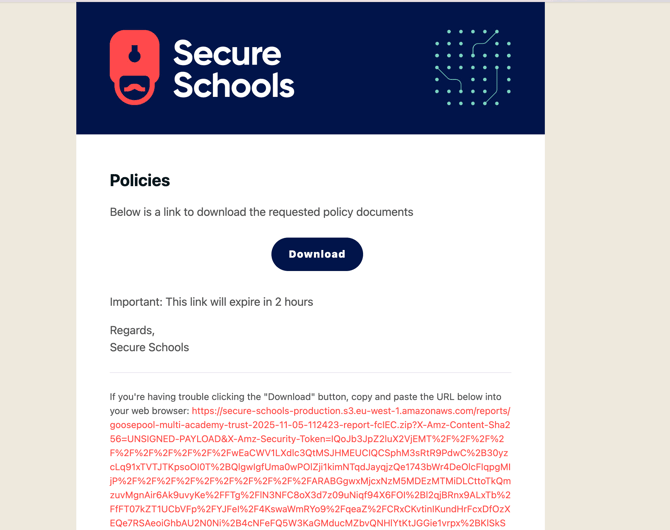Click the URL line starting with 'FfFT07kZT1'

point(310,508)
